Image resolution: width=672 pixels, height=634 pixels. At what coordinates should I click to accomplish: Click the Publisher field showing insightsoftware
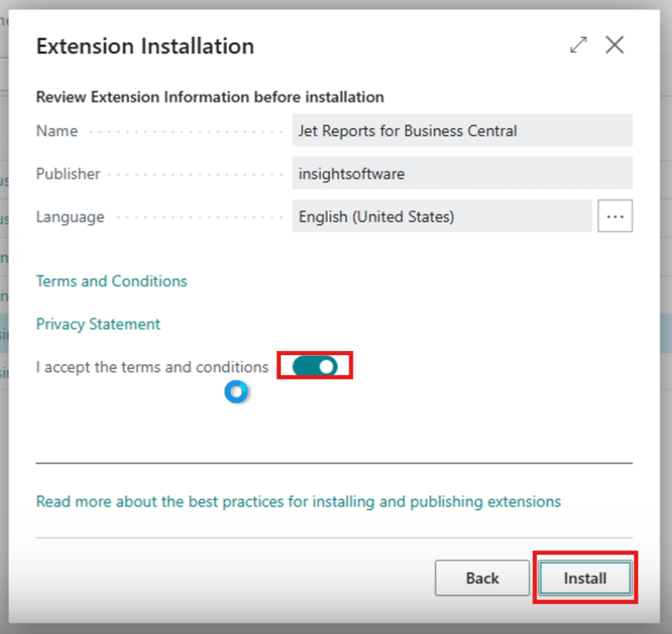tap(463, 173)
